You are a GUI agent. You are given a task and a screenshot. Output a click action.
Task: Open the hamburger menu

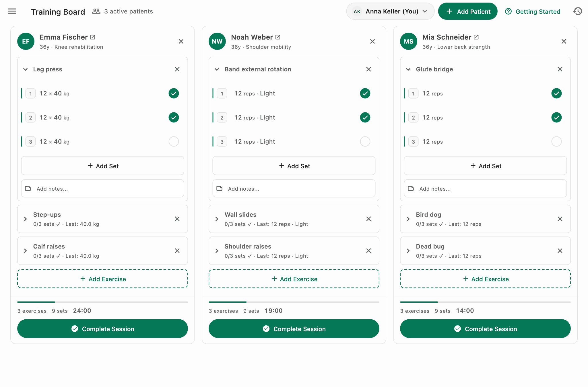click(12, 11)
